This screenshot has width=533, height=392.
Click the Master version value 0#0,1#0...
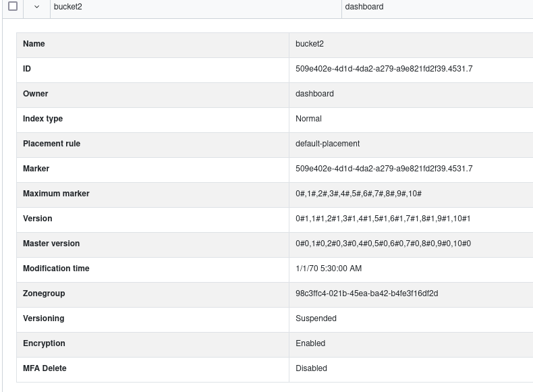[x=383, y=244]
